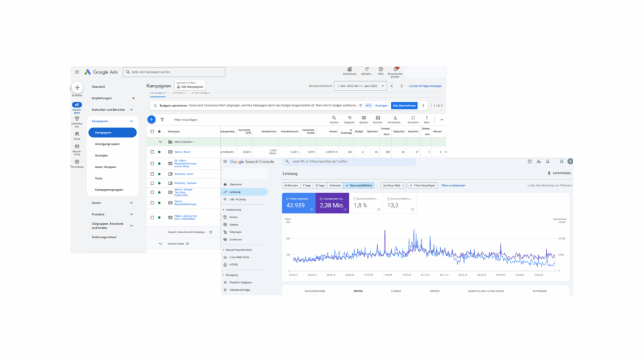Open the Berichte tool in table toolbar
Screen dimensions: 644x362
click(x=378, y=118)
